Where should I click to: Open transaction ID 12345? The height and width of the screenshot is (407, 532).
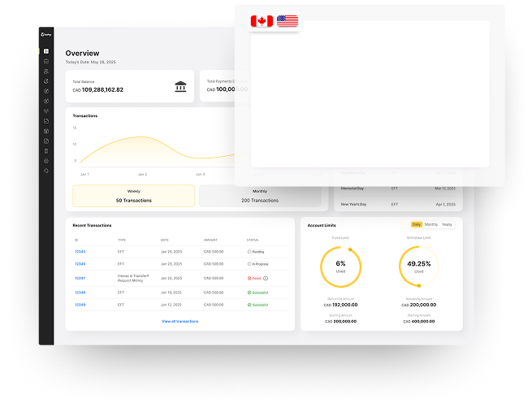pyautogui.click(x=80, y=252)
